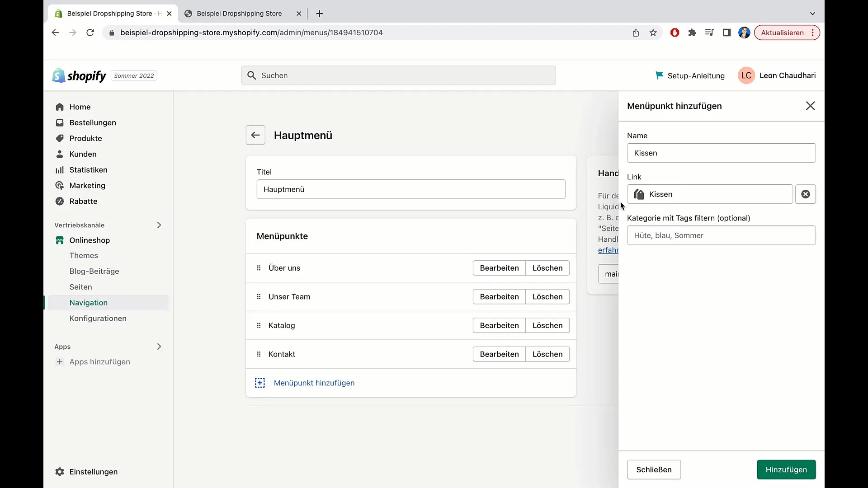Click the Kategorie mit Tags filtern input field

pos(721,235)
